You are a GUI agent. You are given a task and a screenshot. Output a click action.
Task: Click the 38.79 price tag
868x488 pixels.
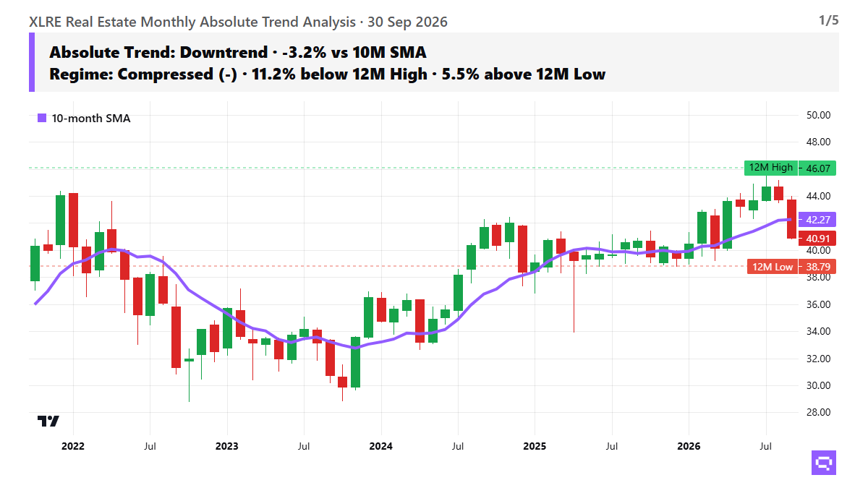tap(818, 267)
